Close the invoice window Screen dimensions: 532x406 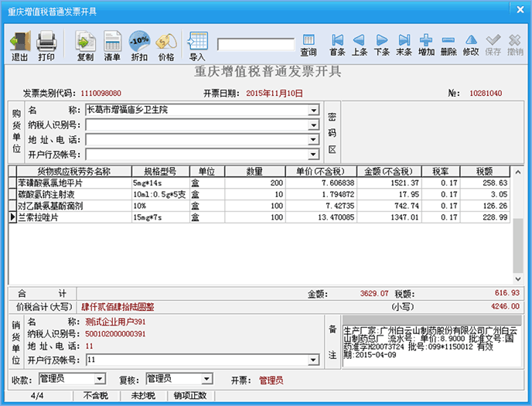520,9
